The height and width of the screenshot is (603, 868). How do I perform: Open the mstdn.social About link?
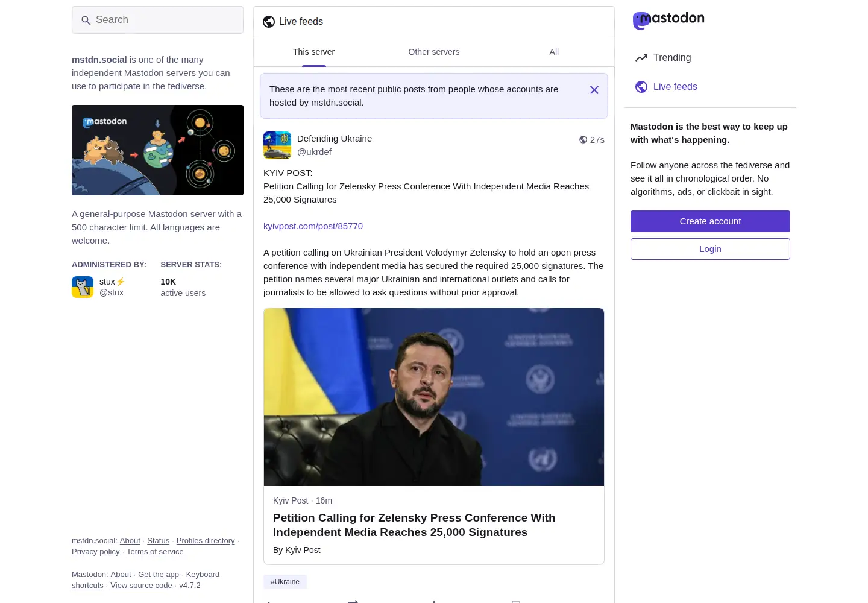(130, 541)
